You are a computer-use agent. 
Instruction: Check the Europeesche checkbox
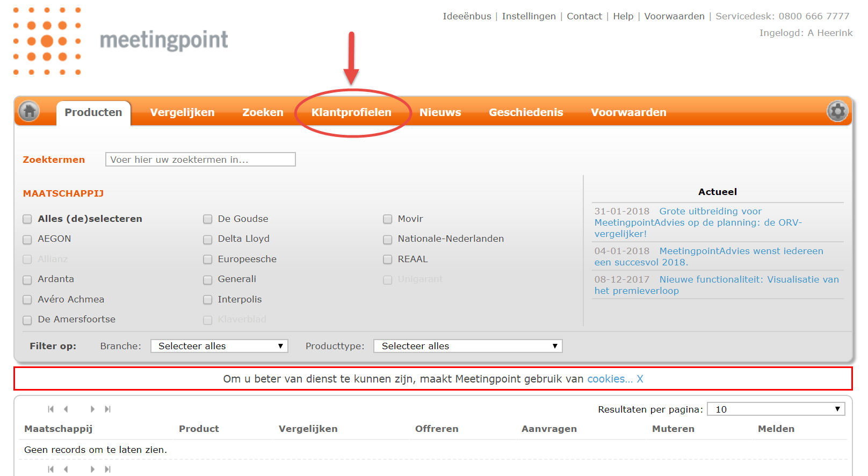pos(207,259)
